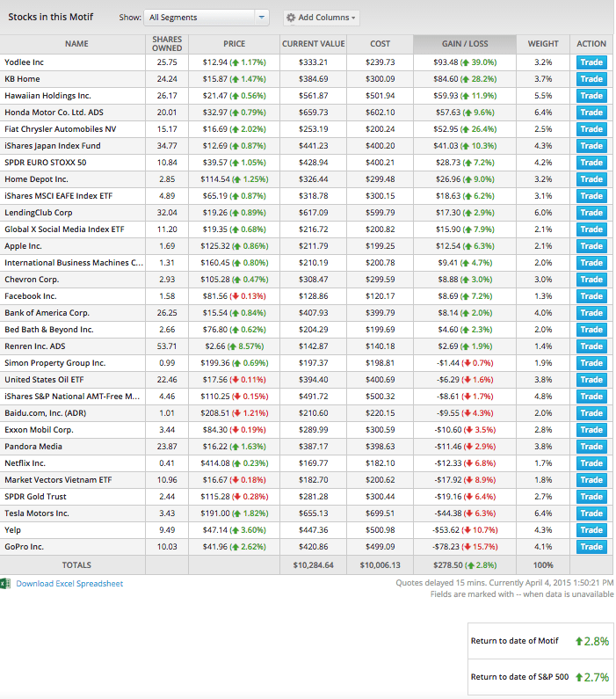Screen dimensions: 616x699
Task: Click red down arrow in Facebook price
Action: click(236, 296)
